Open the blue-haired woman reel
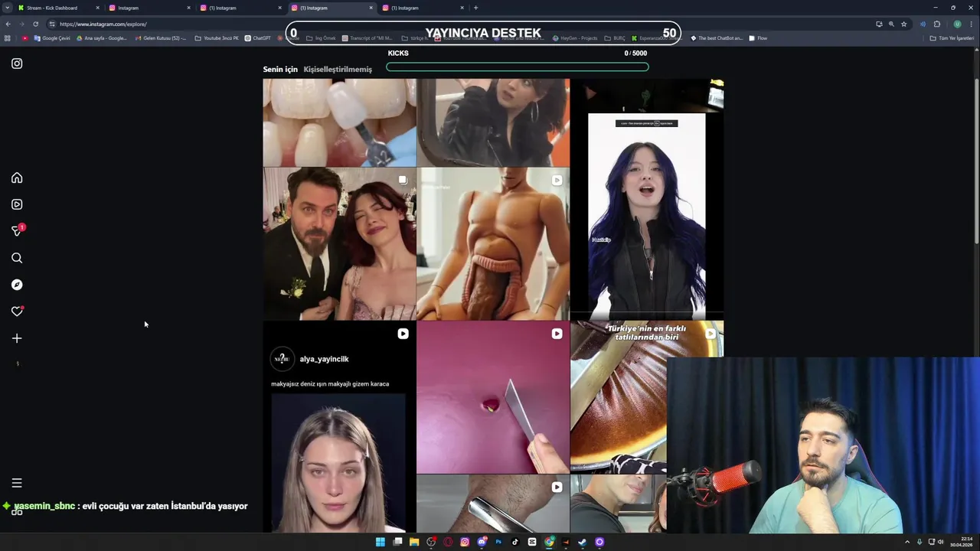This screenshot has width=980, height=551. click(647, 199)
